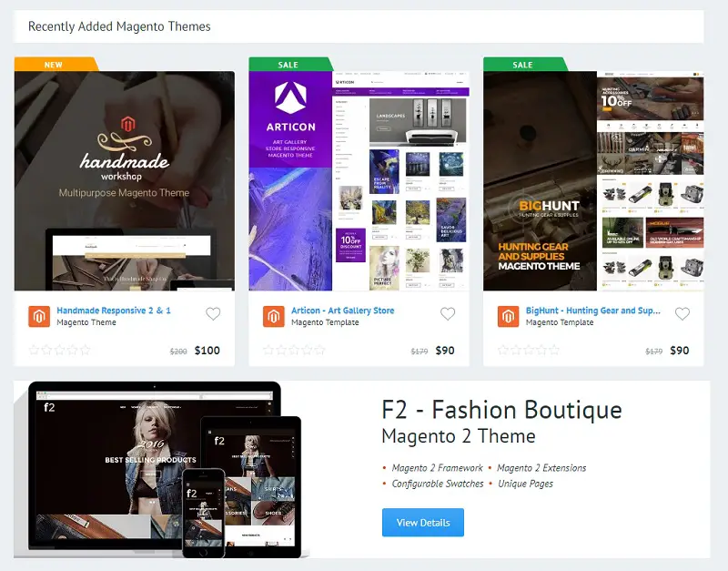Click the Magento 2 Extensions bullet
This screenshot has width=728, height=571.
(x=541, y=468)
